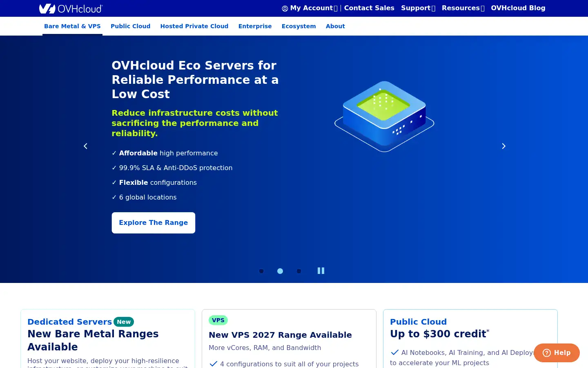Screen dimensions: 588x368
Task: Open the Ecosystem menu item
Action: coord(298,26)
